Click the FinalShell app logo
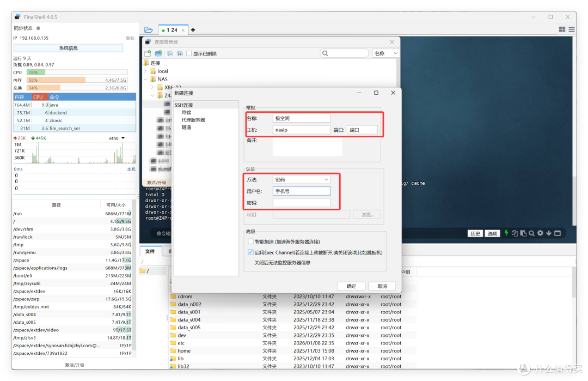 pos(17,17)
